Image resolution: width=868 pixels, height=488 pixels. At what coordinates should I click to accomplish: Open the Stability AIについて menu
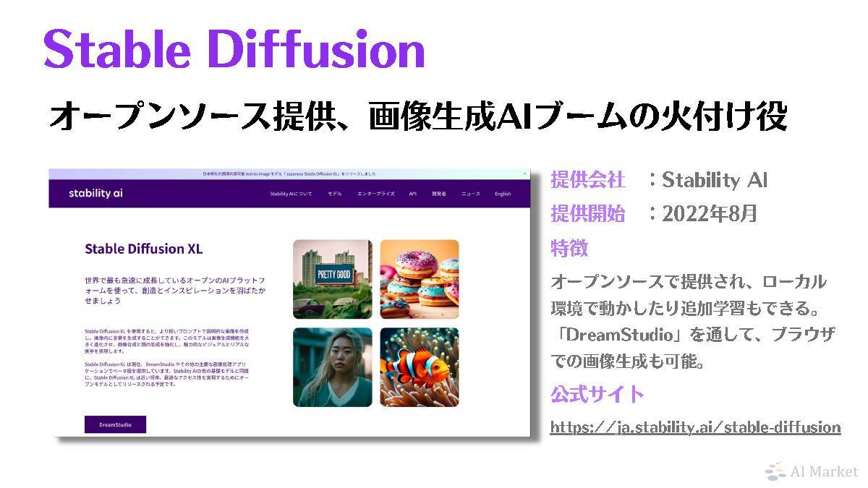pyautogui.click(x=292, y=194)
